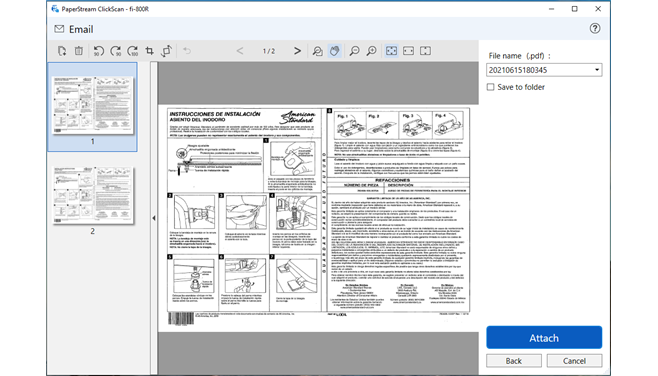Select page 2 thumbnail
Screen dimensions: 658x376
92,196
